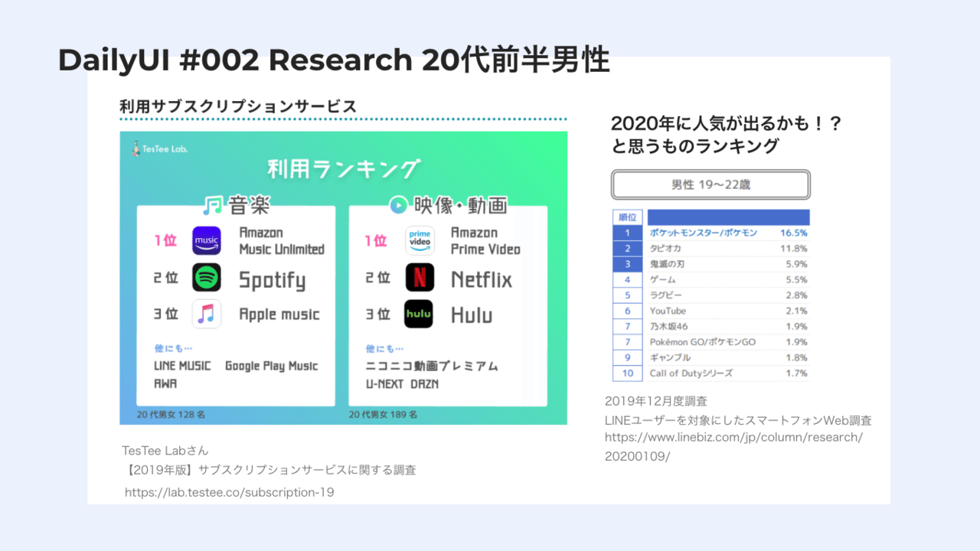Click the Amazon Music Unlimited text
980x551 pixels.
tap(282, 241)
